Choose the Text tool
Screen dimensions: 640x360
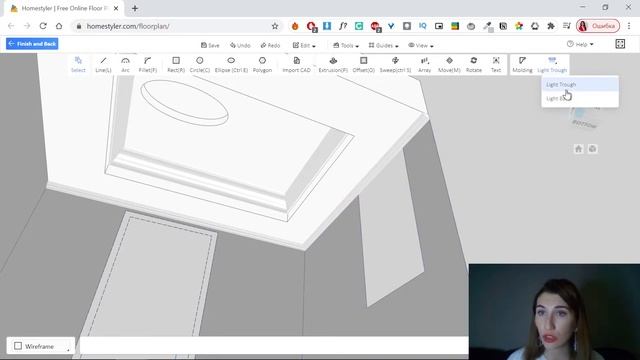496,64
